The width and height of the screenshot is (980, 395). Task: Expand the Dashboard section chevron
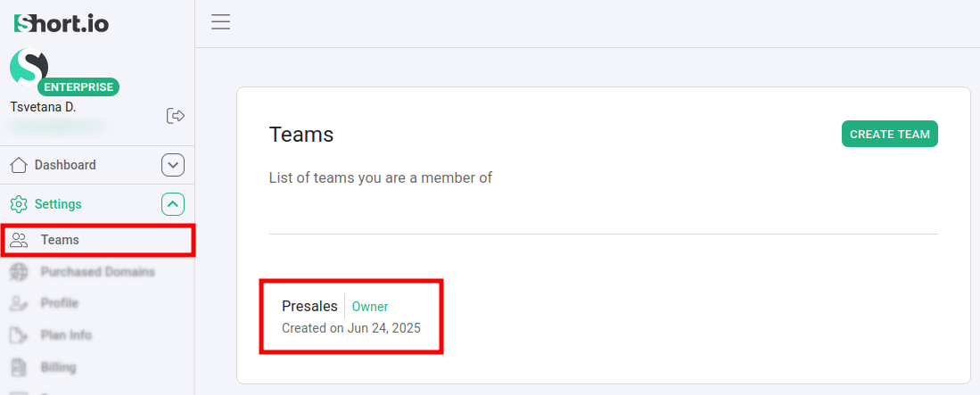point(173,165)
